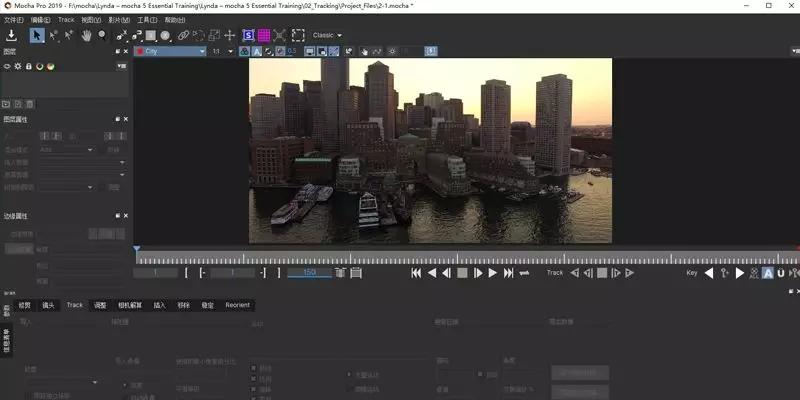
Task: Click the dashed rectangle Area Brush icon
Action: [298, 35]
